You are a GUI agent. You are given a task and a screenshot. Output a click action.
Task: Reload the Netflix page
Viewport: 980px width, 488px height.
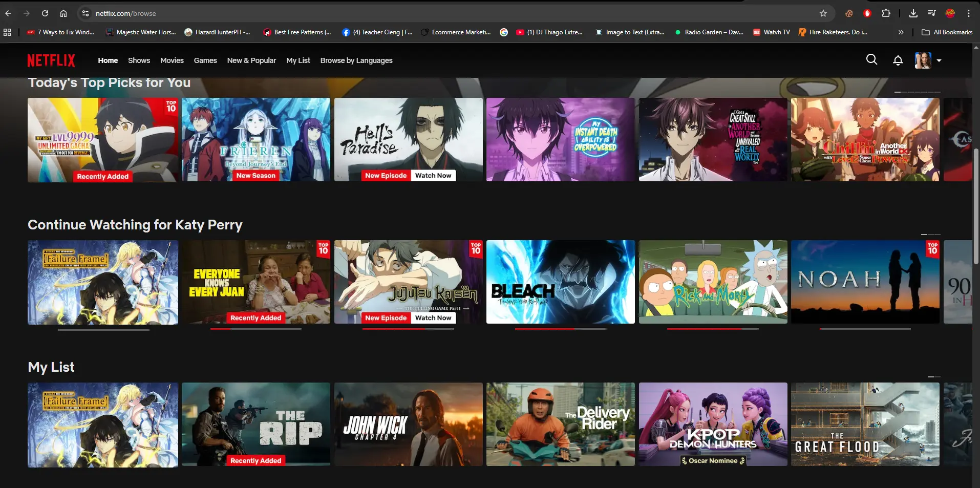pos(45,13)
